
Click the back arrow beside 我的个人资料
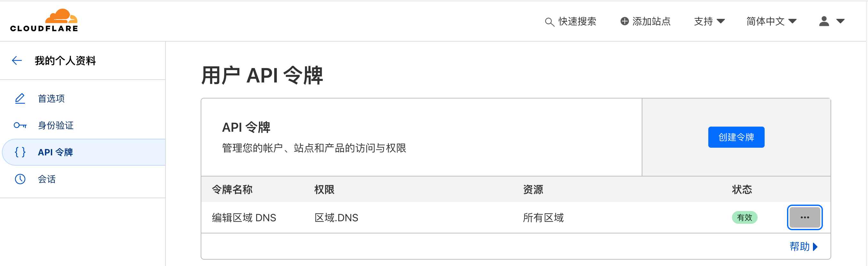click(17, 61)
